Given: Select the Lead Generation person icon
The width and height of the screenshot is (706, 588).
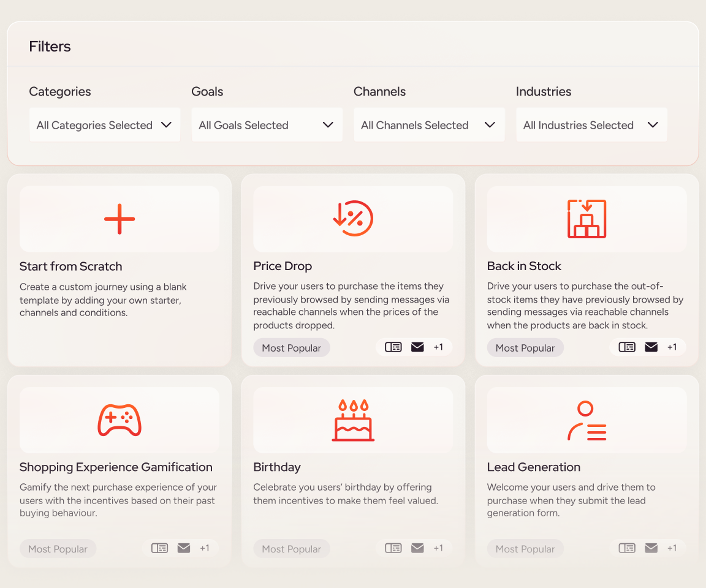Looking at the screenshot, I should pos(586,420).
